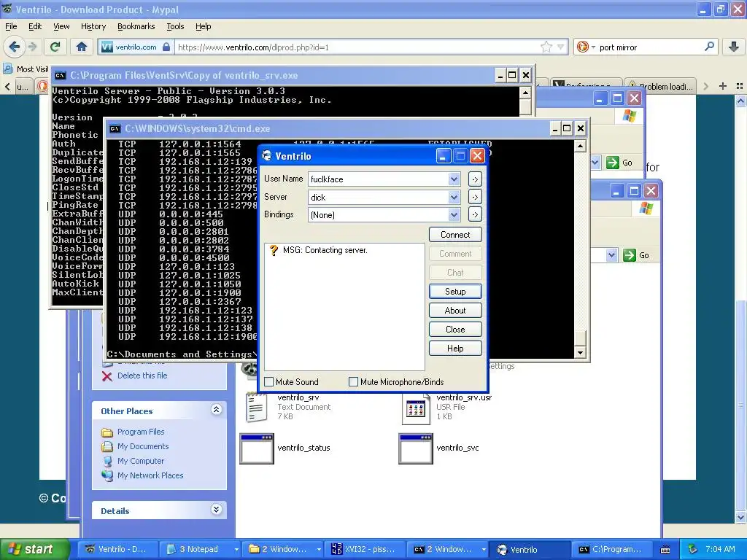Enable the Mute Microphone/Binds checkbox
Image resolution: width=747 pixels, height=560 pixels.
click(354, 381)
